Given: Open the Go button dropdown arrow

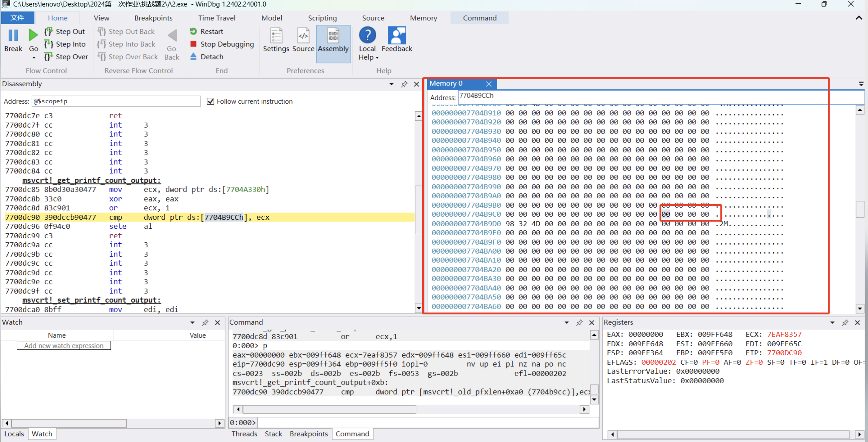Looking at the screenshot, I should tap(34, 58).
